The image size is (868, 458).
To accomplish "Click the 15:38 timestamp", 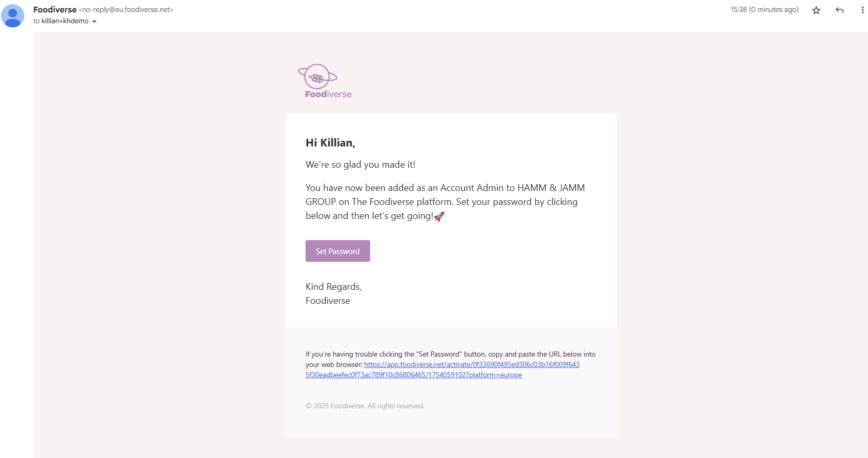I will [764, 10].
